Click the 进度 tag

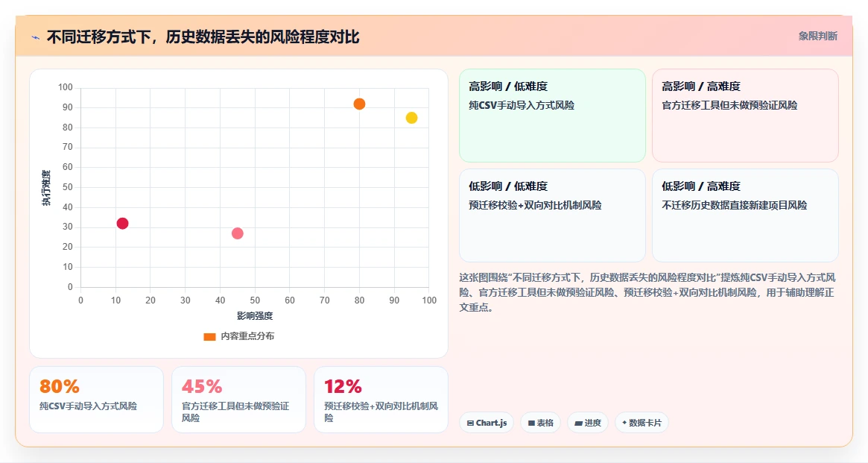(588, 423)
